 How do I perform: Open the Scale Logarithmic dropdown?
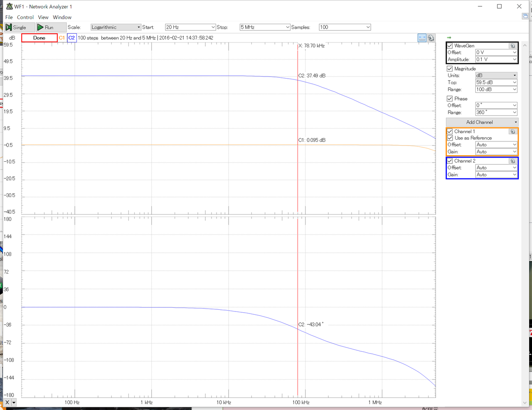click(116, 27)
